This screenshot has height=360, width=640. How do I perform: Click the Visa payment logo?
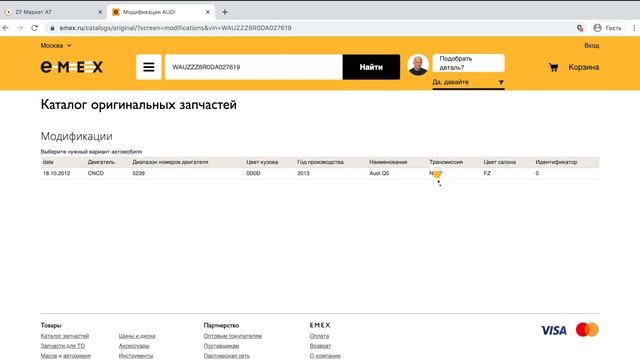click(x=553, y=330)
